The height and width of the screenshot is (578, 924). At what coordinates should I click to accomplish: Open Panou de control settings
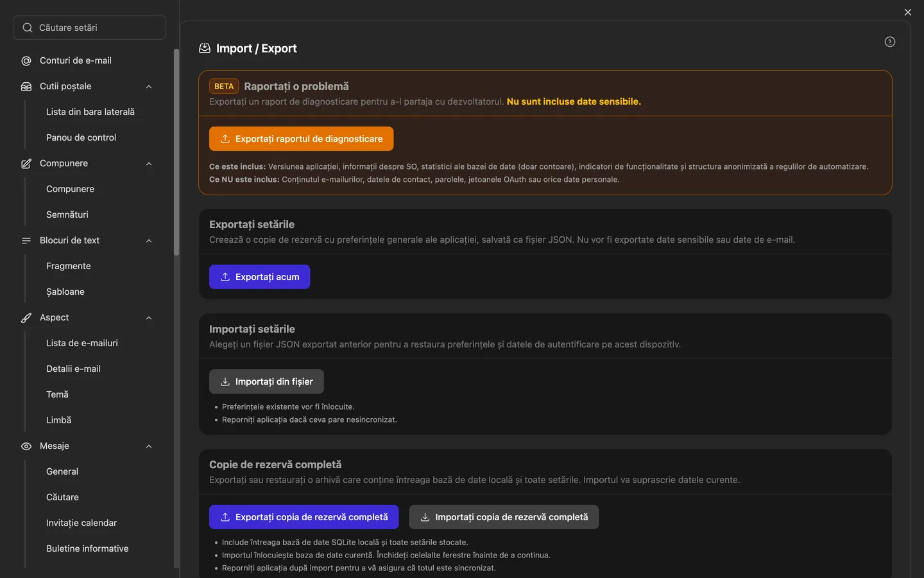pos(81,137)
